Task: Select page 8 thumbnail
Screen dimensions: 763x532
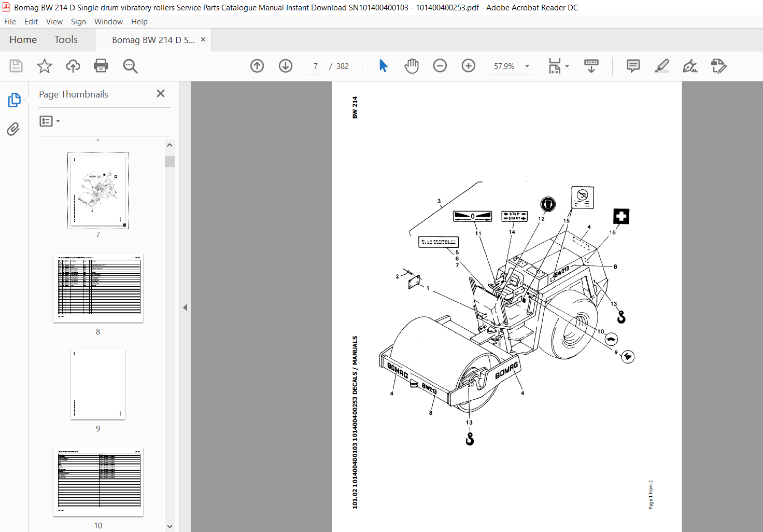Action: [98, 288]
